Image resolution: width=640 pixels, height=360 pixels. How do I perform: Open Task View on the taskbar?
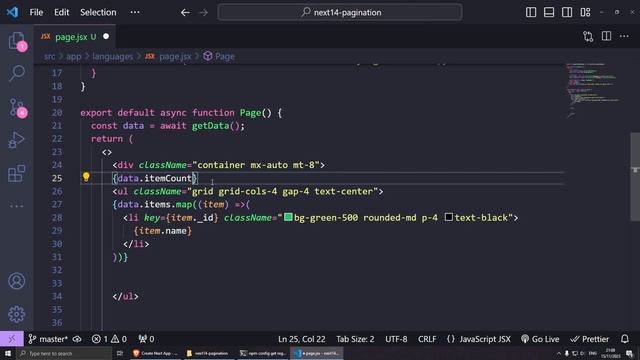(x=120, y=353)
